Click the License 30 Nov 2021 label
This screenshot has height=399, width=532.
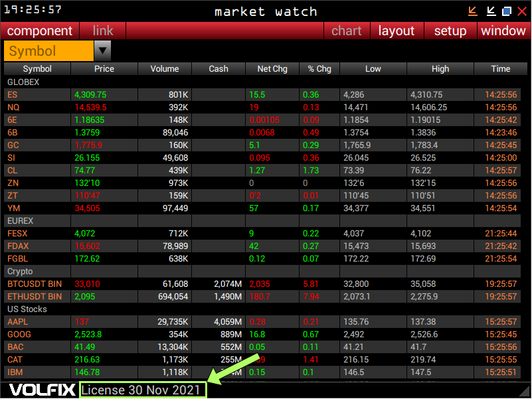click(142, 390)
